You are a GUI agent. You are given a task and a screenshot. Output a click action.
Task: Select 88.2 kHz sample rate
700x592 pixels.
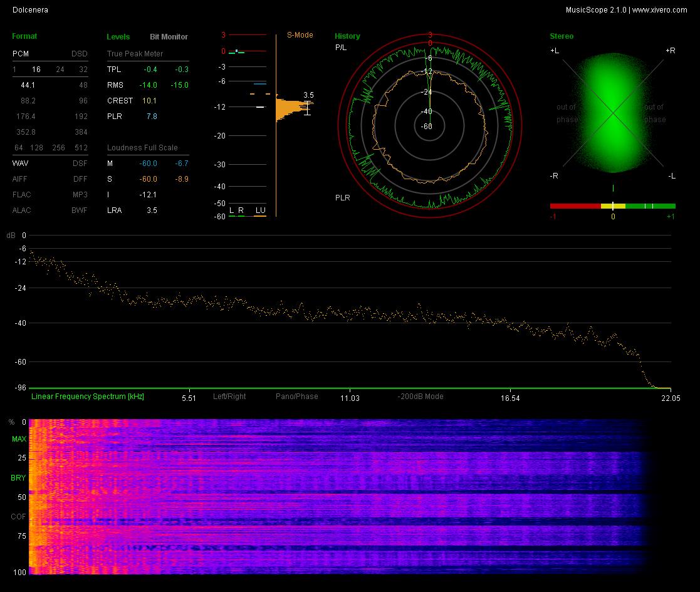click(28, 101)
